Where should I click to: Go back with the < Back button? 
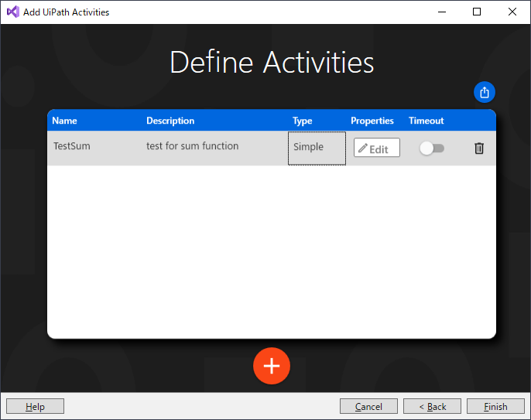pos(432,406)
